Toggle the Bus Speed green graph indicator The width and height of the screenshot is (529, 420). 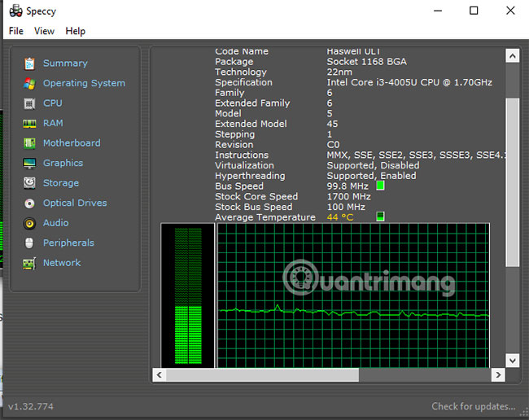coord(380,186)
